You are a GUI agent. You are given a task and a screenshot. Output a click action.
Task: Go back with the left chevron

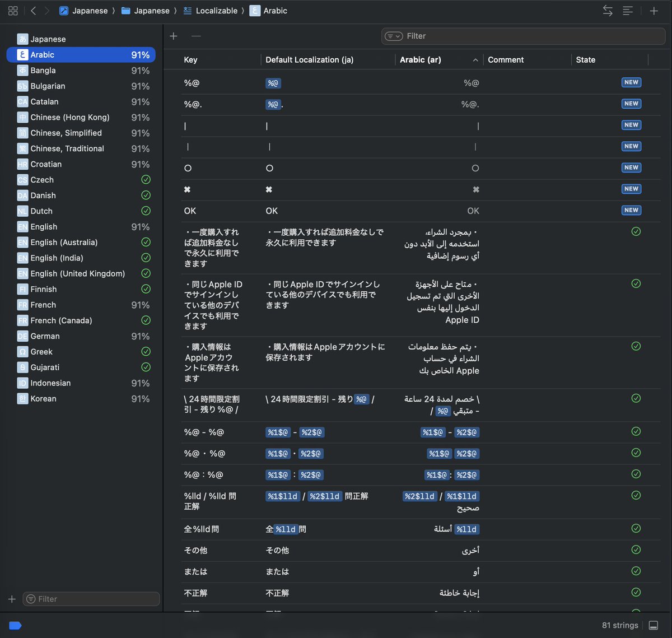[34, 11]
